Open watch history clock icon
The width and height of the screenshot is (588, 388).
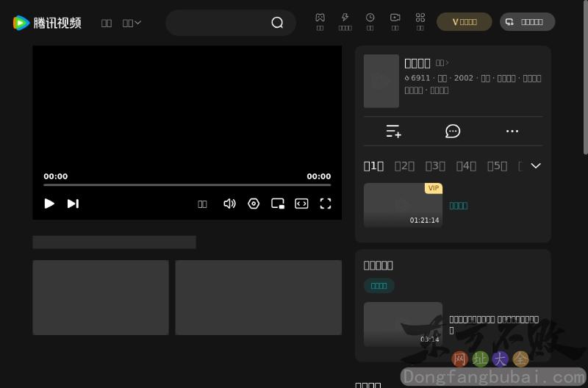pos(370,18)
